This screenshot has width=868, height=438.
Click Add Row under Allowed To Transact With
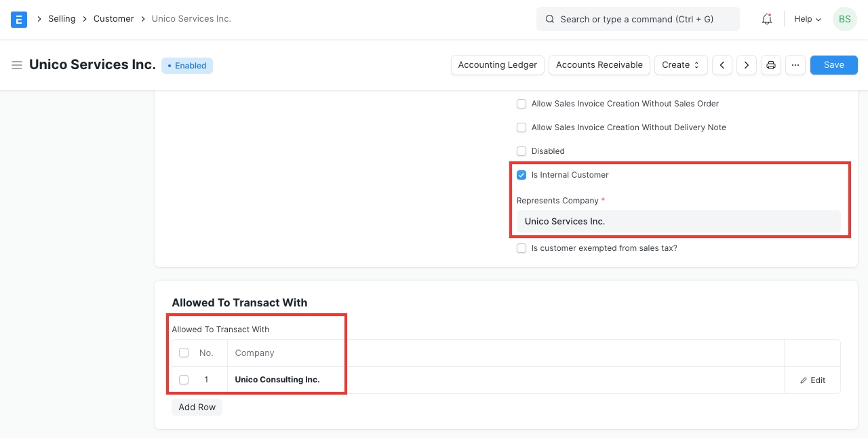[197, 407]
